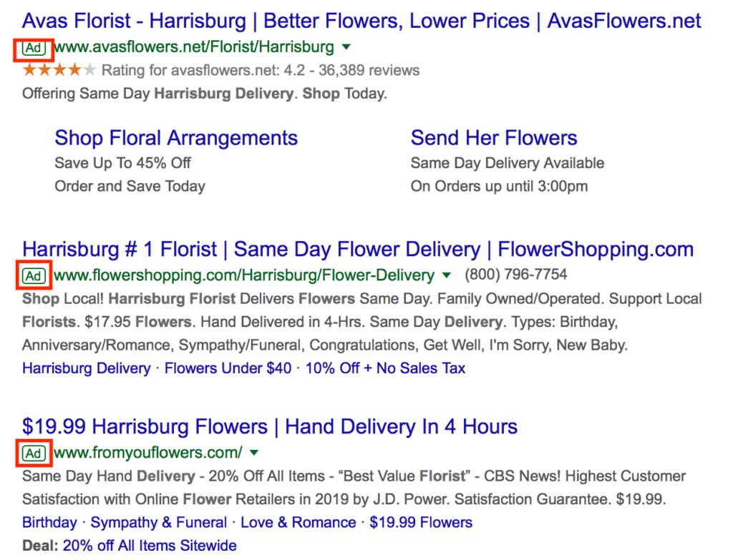The image size is (733, 560).
Task: Open the Harrisburg Delivery sitelink
Action: coord(87,368)
